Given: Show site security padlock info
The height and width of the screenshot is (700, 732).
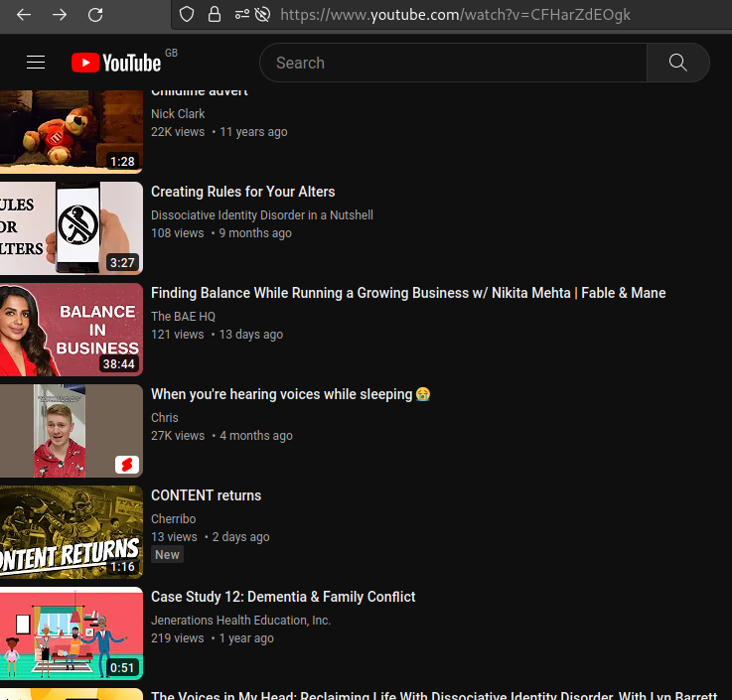Looking at the screenshot, I should [215, 15].
